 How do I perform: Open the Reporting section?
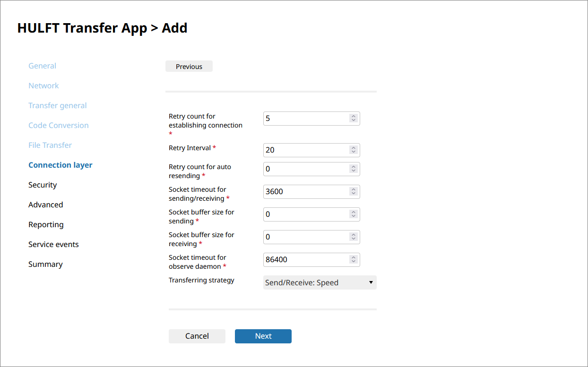point(46,225)
